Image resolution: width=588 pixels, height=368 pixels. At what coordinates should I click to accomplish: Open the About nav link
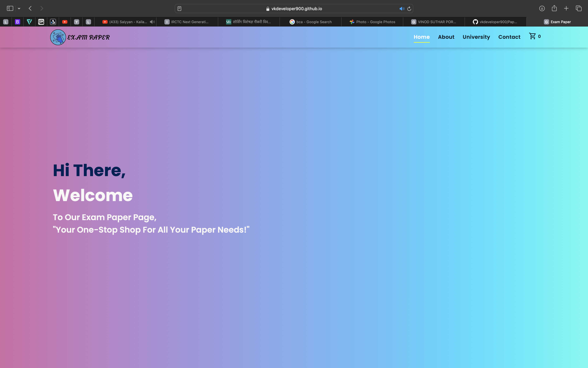point(446,37)
